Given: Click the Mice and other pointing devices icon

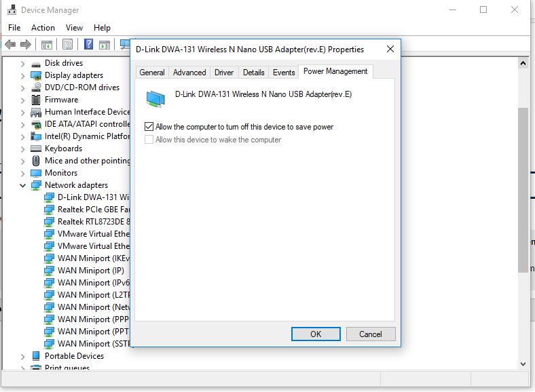Looking at the screenshot, I should [x=36, y=161].
